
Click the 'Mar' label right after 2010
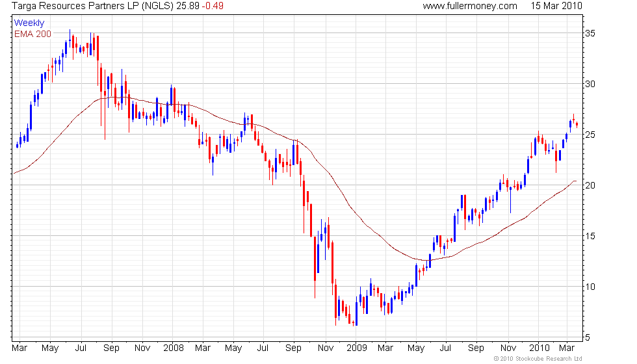567,348
